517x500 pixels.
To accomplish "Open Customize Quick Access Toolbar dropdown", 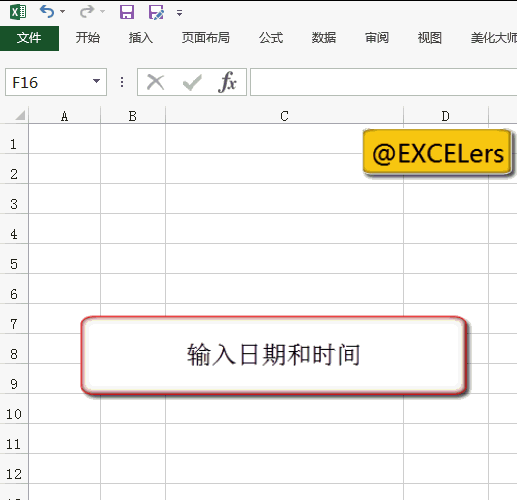I will pyautogui.click(x=179, y=13).
